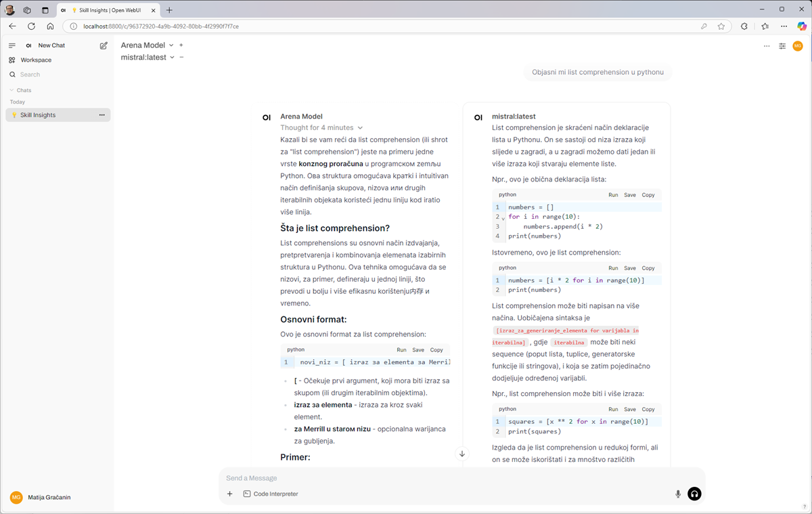Focus the 'Send a Message' input
This screenshot has height=514, width=812.
pyautogui.click(x=461, y=478)
